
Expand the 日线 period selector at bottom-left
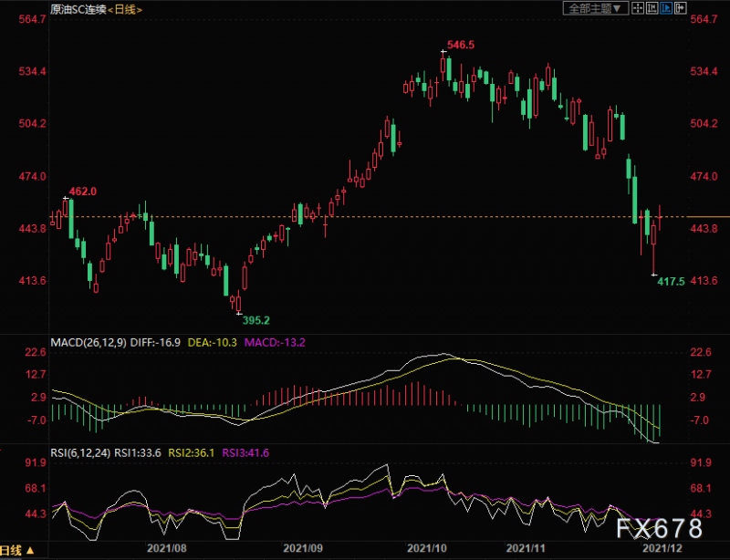click(18, 551)
